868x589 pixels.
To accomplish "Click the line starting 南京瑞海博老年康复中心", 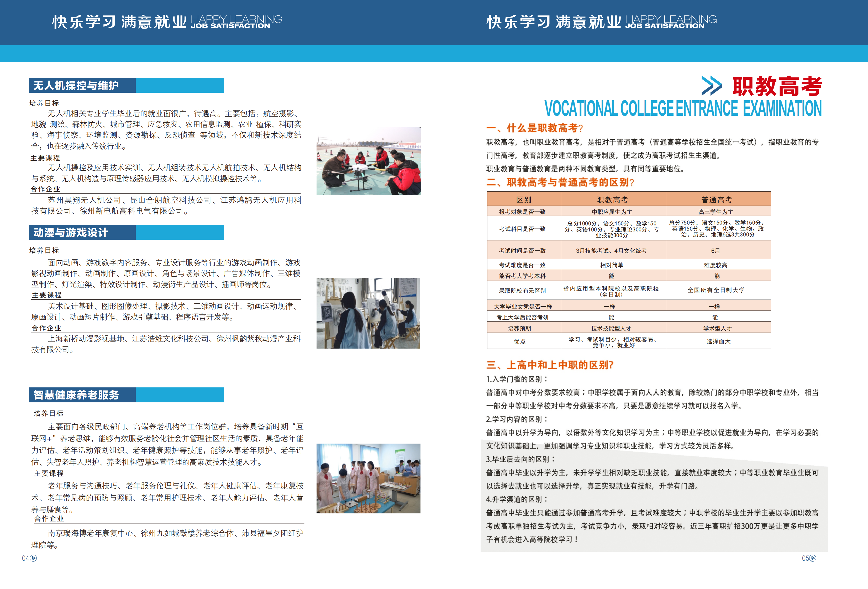I will tap(176, 533).
